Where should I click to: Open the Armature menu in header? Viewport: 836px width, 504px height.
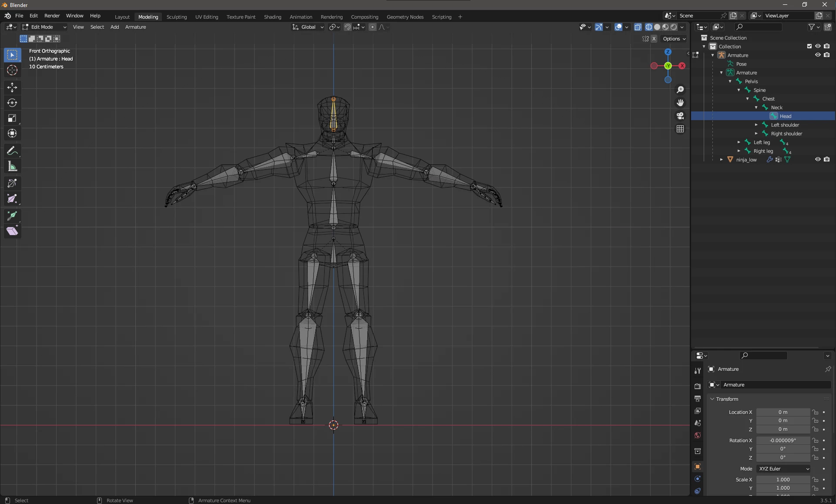click(135, 27)
